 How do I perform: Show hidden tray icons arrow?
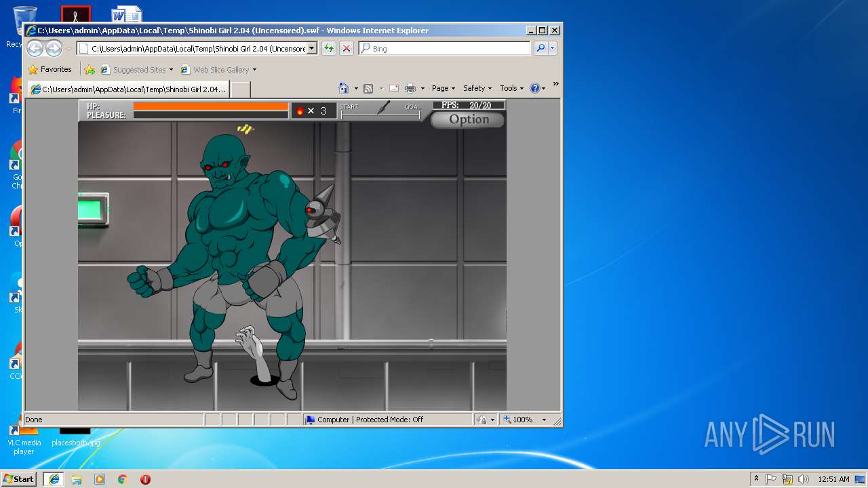[756, 479]
